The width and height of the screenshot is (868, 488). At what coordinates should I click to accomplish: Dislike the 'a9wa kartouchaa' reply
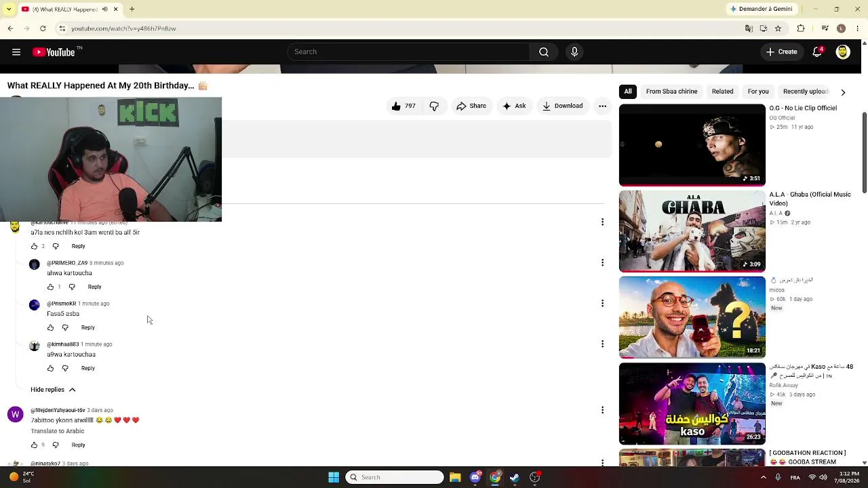tap(65, 369)
